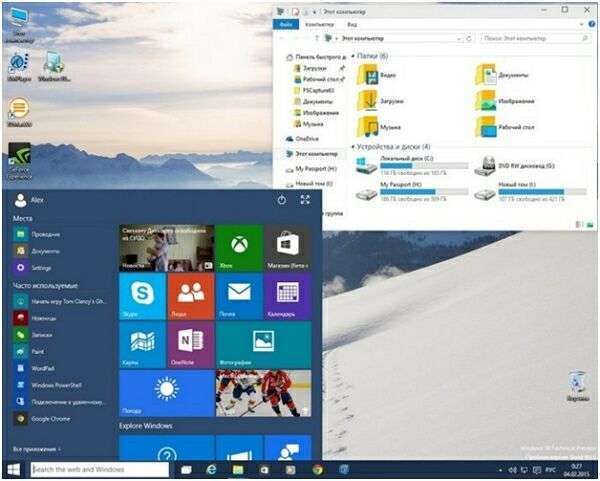
Task: Launch the Skype tile
Action: (x=142, y=297)
